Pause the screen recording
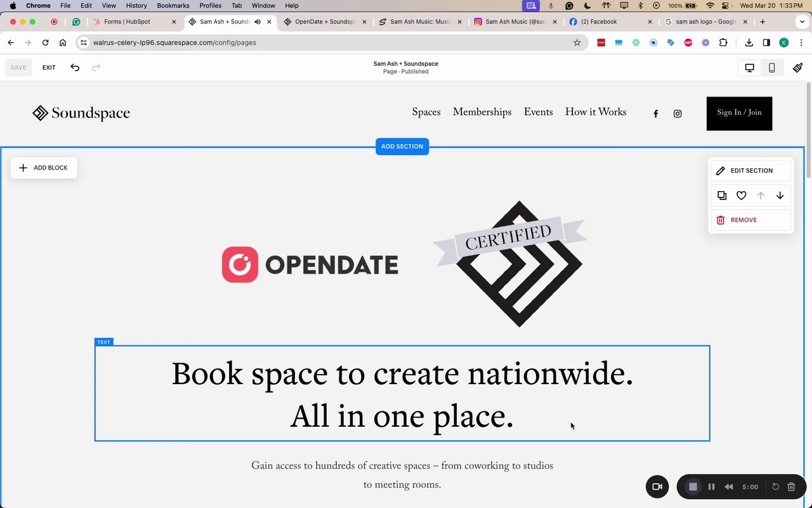 (712, 487)
